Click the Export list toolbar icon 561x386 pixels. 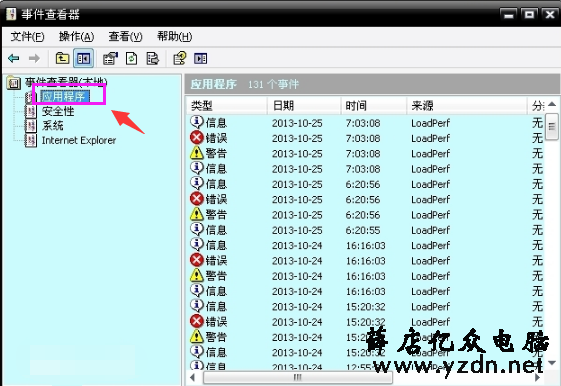tap(152, 58)
